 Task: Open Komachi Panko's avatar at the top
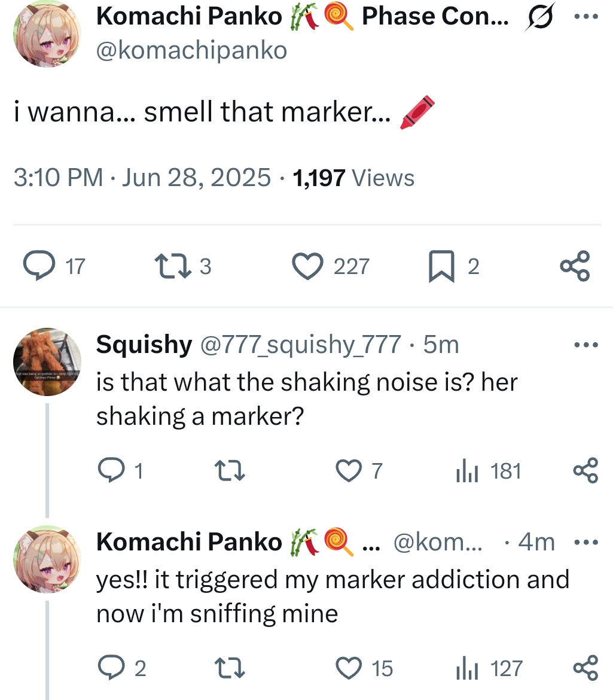pyautogui.click(x=47, y=35)
